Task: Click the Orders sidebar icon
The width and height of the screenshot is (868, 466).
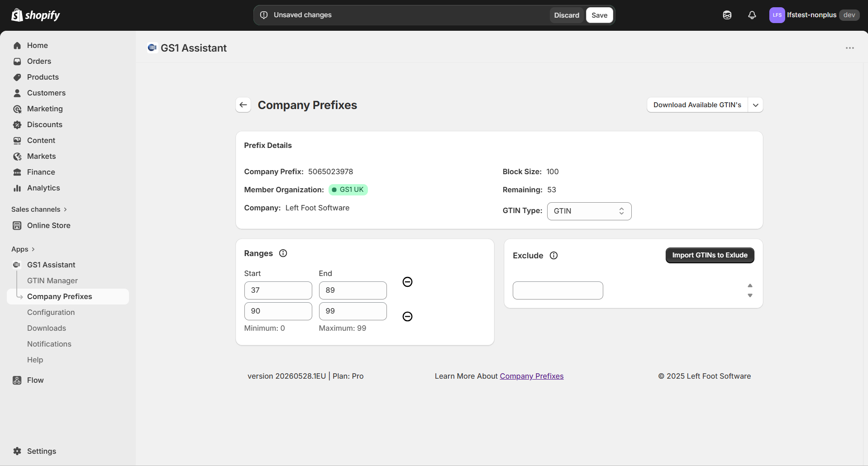Action: tap(17, 61)
